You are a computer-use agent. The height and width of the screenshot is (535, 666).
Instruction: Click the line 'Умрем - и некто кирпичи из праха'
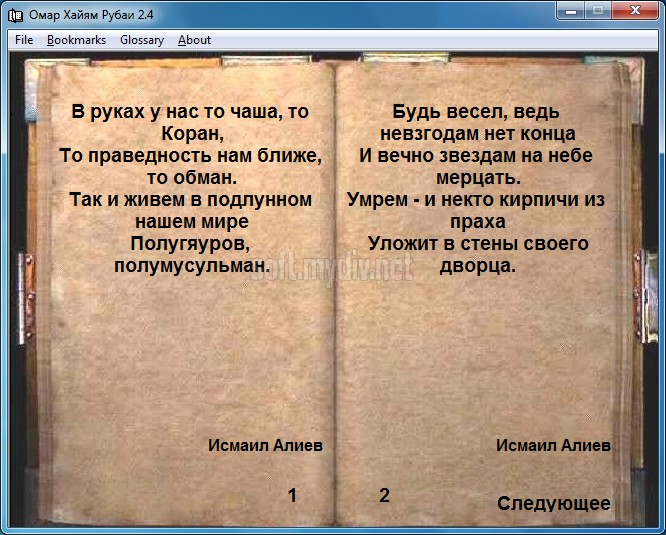[477, 211]
